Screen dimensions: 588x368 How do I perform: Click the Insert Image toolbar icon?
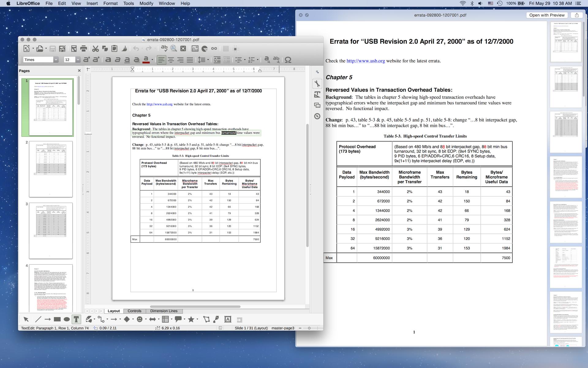coord(195,48)
